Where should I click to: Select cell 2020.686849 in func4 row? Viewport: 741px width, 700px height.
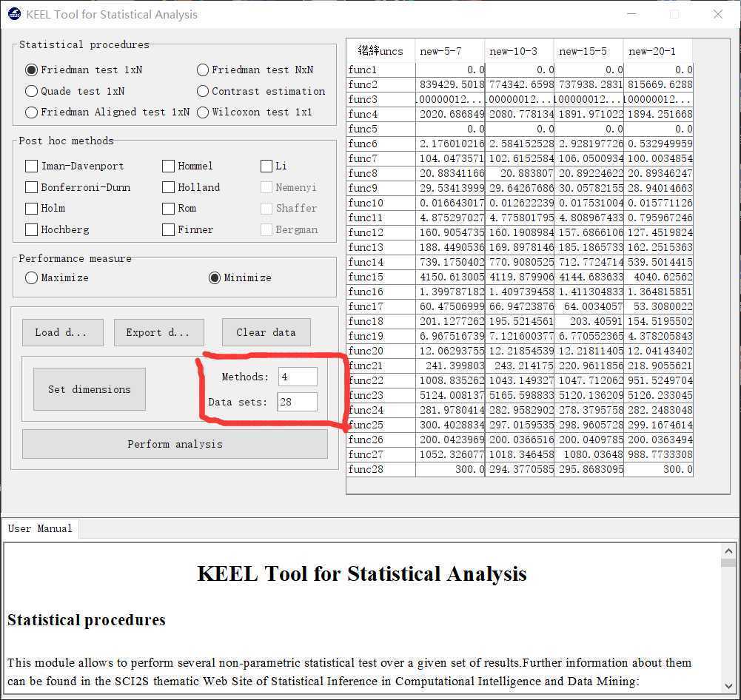tap(450, 114)
